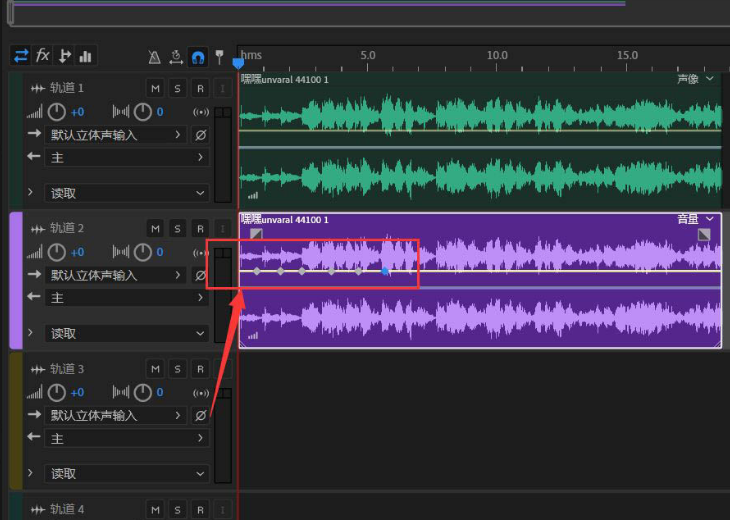Image resolution: width=730 pixels, height=520 pixels.
Task: Solo 轨道 3 with S button
Action: 177,369
